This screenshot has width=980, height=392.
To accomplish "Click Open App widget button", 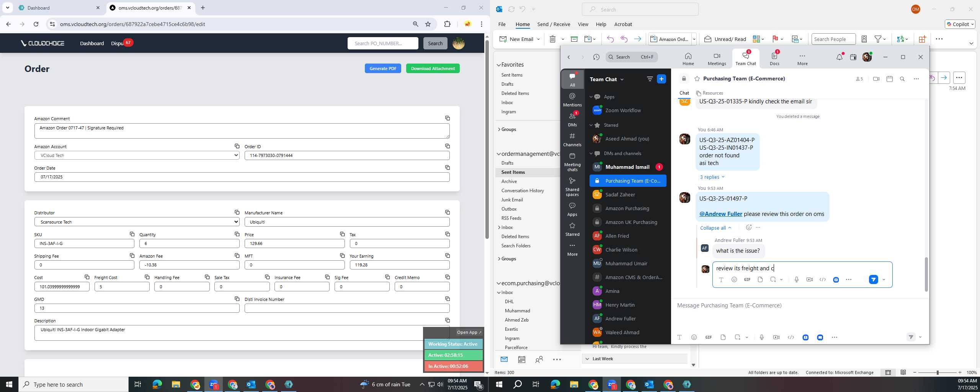I will tap(469, 332).
